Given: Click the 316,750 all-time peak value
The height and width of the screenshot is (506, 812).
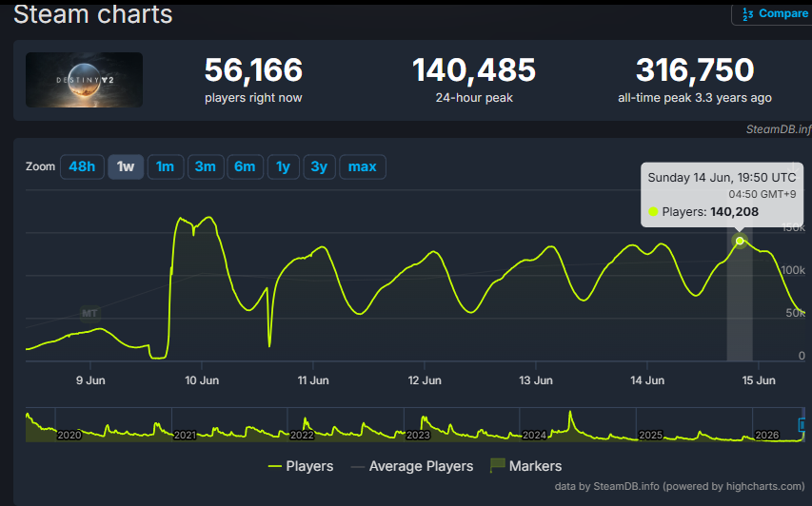Looking at the screenshot, I should [695, 69].
